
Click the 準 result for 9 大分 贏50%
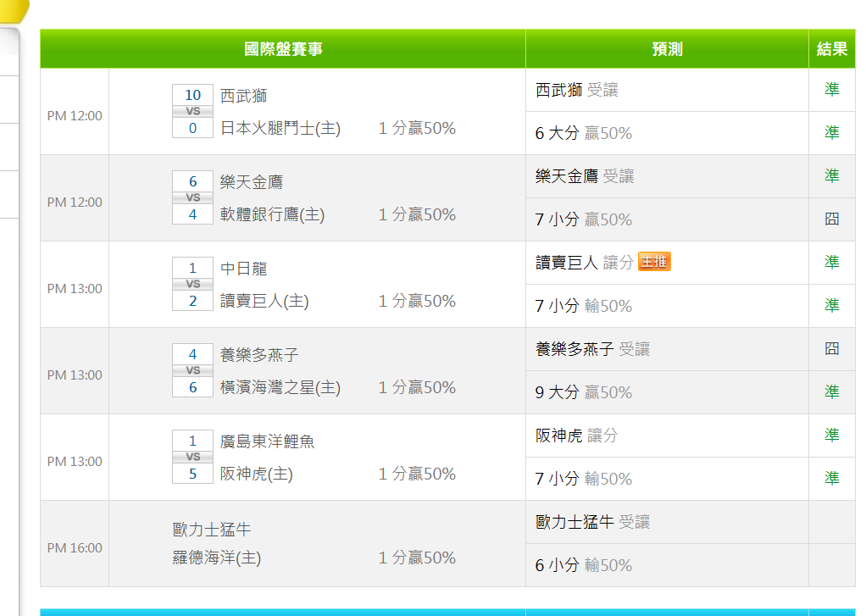tap(832, 391)
